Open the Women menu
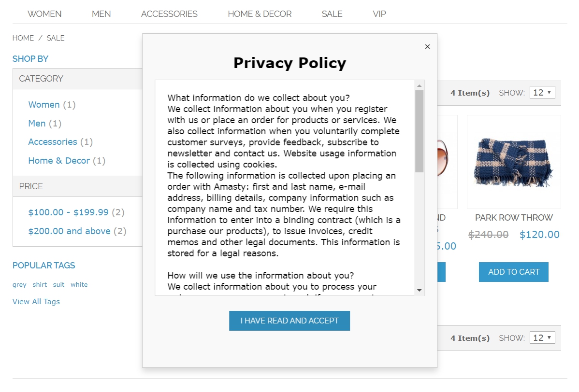This screenshot has width=579, height=392. pyautogui.click(x=44, y=14)
